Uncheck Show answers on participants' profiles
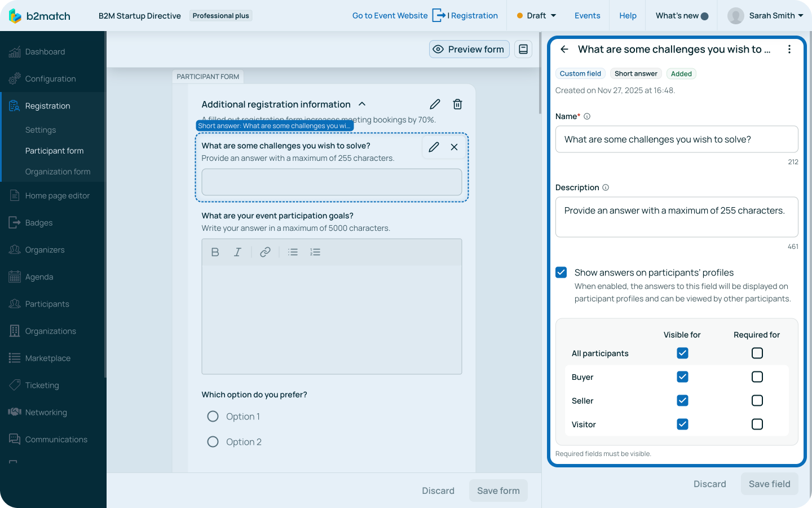 point(561,272)
